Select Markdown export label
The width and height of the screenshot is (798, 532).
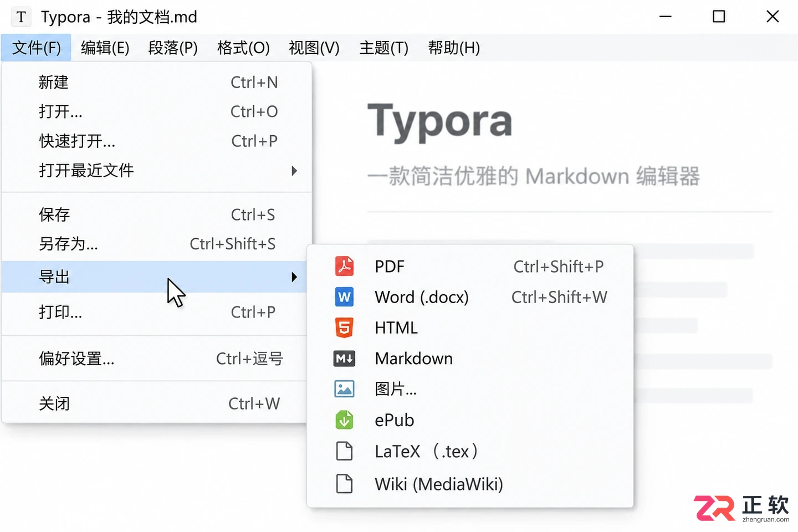tap(414, 359)
